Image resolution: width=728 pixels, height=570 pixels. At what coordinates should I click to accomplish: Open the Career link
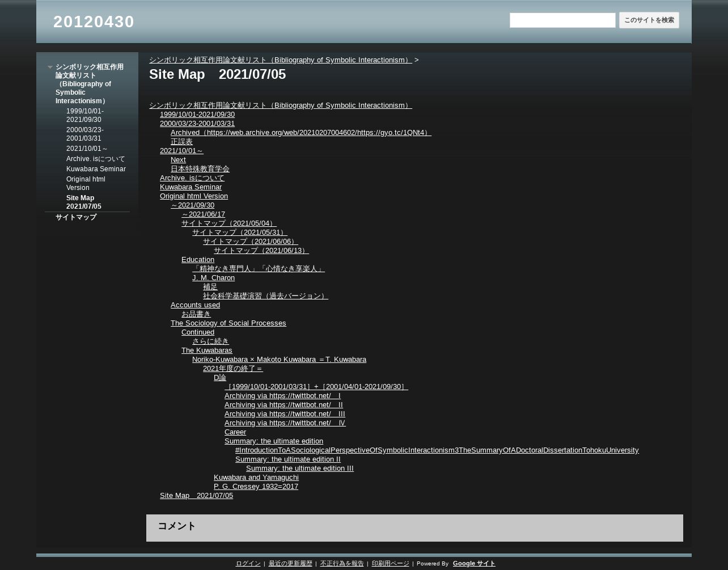(235, 432)
